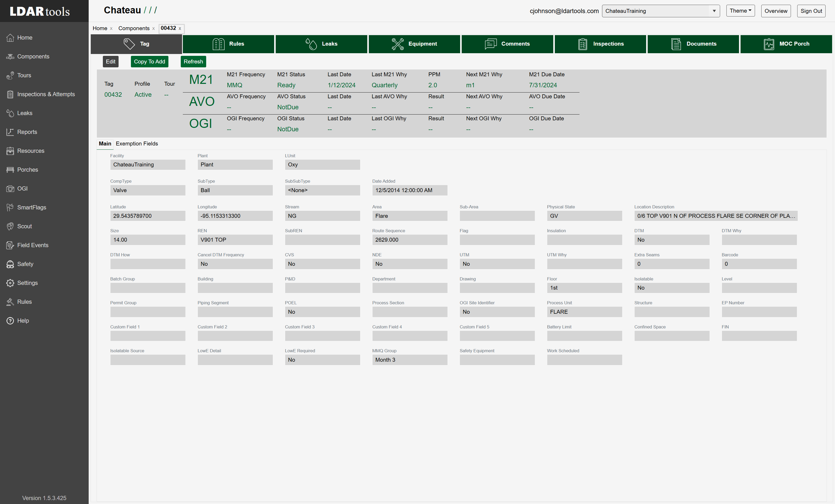Image resolution: width=835 pixels, height=504 pixels.
Task: Open SmartFlags flag icon
Action: click(10, 208)
